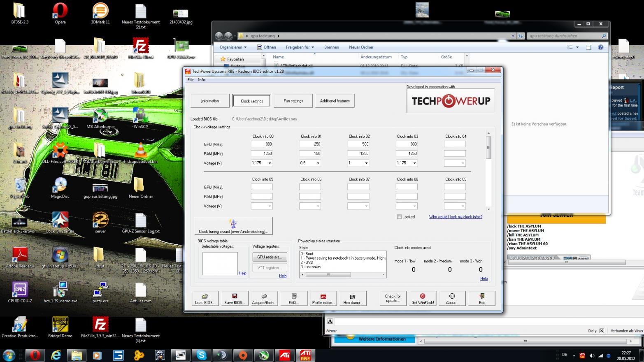This screenshot has height=362, width=644.
Task: Click the Clock info 03 GPU MHz field
Action: pyautogui.click(x=407, y=144)
